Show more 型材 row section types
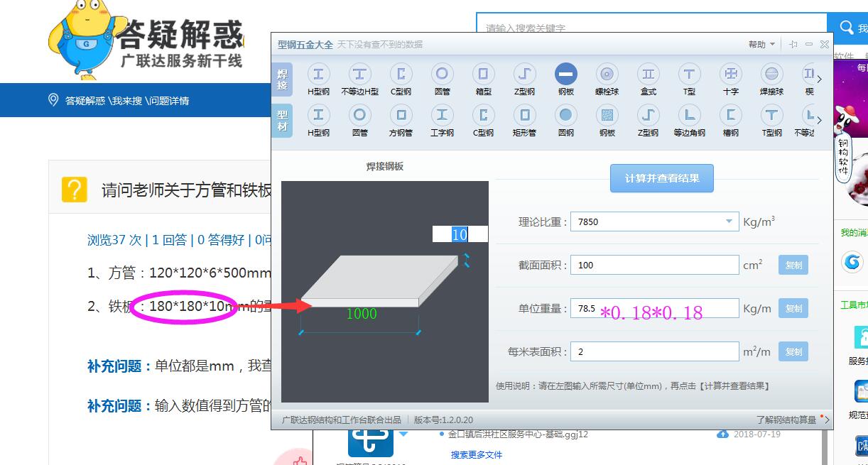868x465 pixels. click(x=820, y=121)
